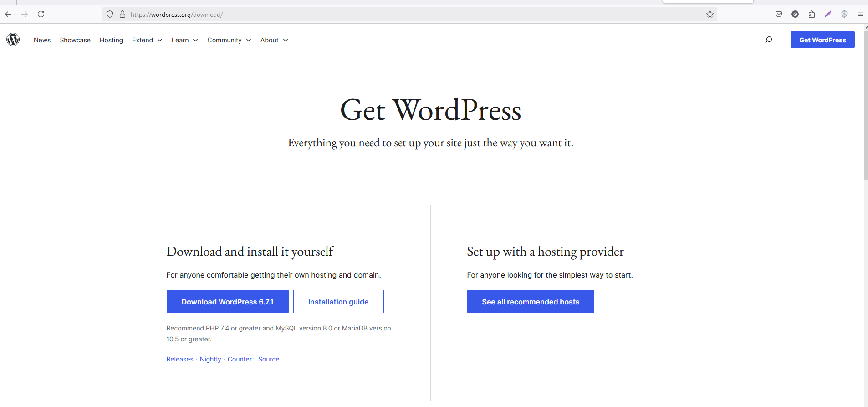Click the Get WordPress header button
The width and height of the screenshot is (868, 407).
[822, 40]
